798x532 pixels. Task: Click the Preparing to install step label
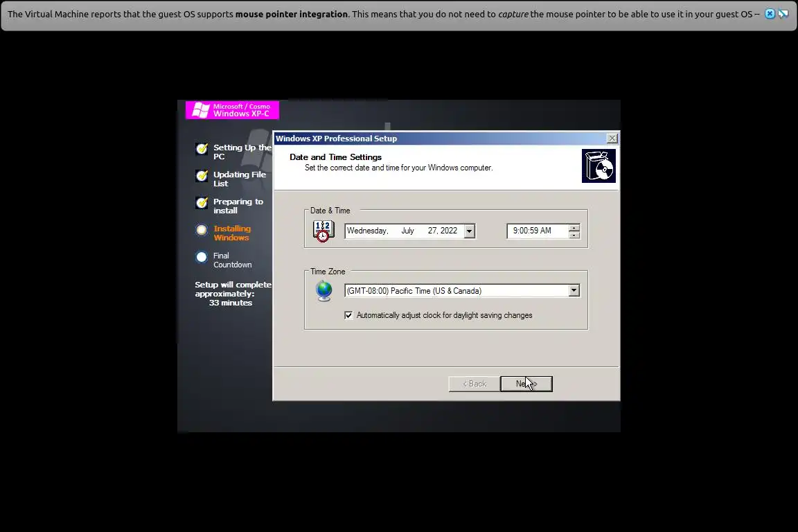pyautogui.click(x=238, y=206)
